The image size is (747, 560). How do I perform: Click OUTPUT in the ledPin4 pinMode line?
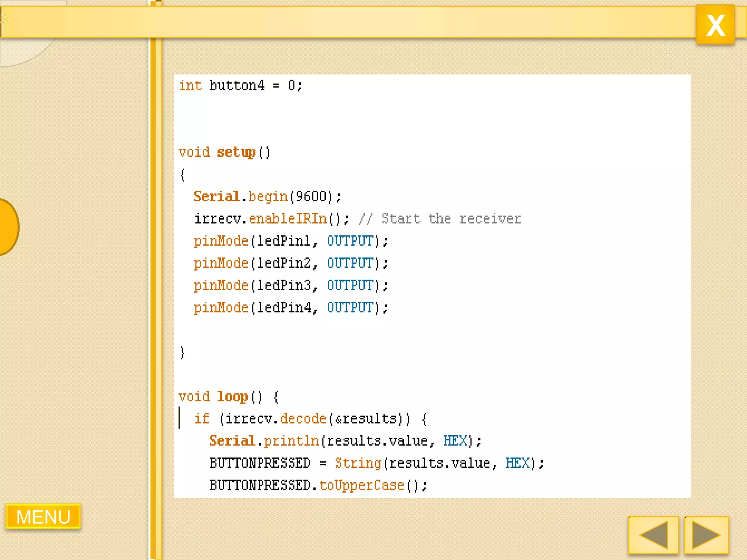pyautogui.click(x=350, y=308)
